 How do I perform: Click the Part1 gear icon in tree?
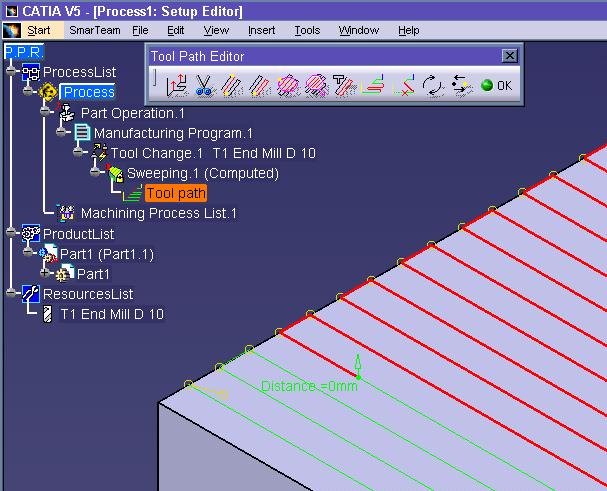point(65,273)
